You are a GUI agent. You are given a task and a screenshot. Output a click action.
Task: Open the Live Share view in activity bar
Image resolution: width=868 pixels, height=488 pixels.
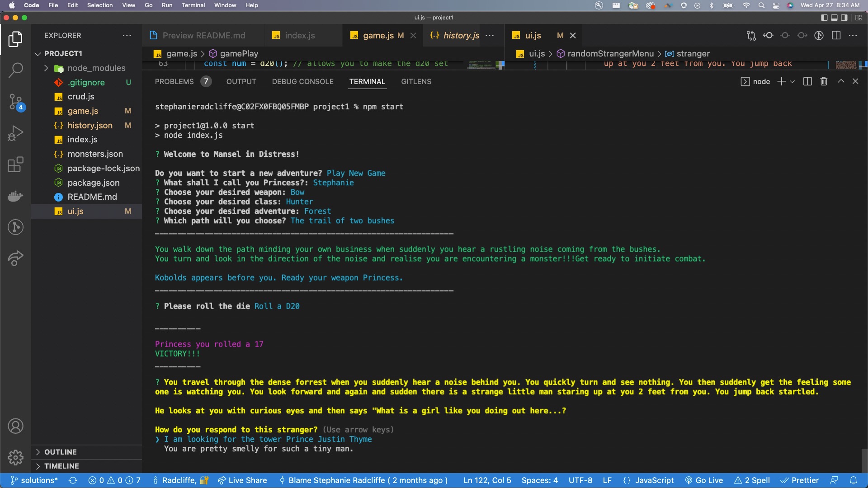point(15,258)
